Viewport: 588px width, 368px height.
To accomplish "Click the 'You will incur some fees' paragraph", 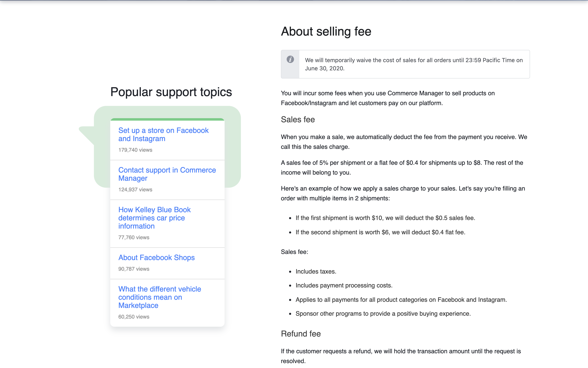I will [388, 98].
